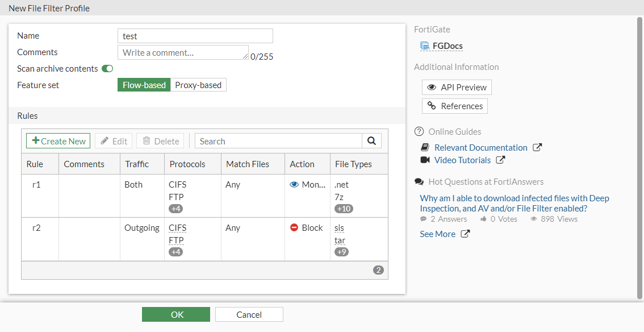Viewport: 644px width, 332px height.
Task: Toggle Scan archive contents switch
Action: click(x=107, y=69)
